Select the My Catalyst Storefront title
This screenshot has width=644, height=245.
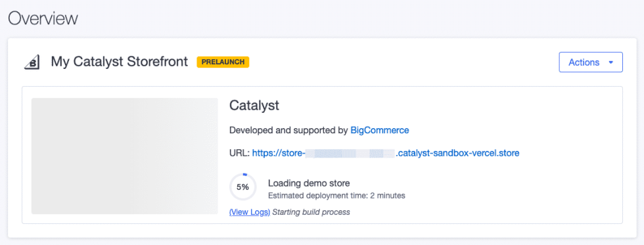119,62
